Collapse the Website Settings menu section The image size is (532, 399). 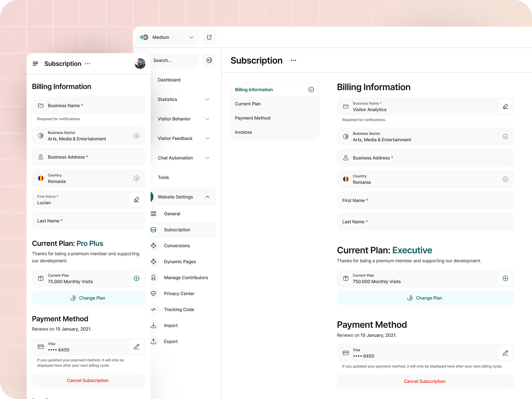207,197
